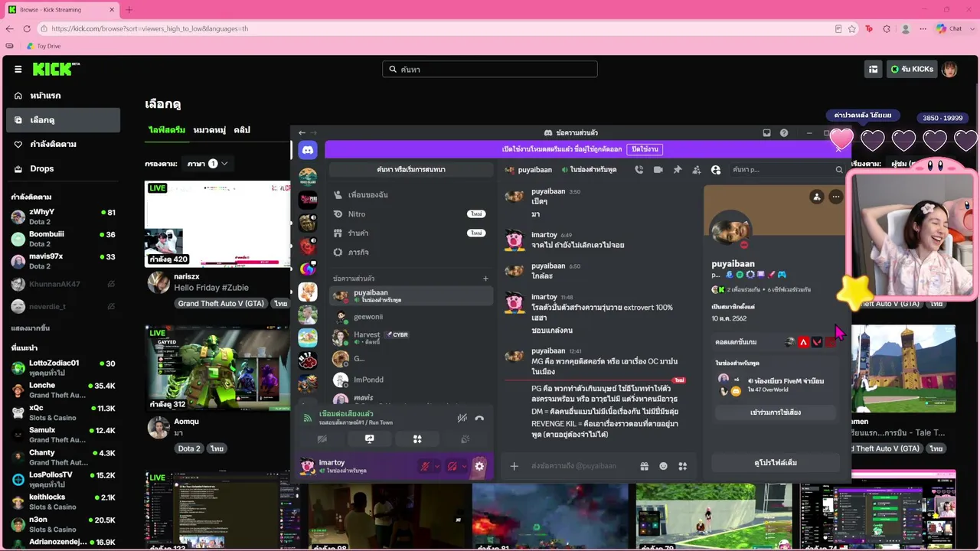This screenshot has height=551, width=980.
Task: Open the Aomqu Dota 2 stream thumbnail
Action: 217,370
